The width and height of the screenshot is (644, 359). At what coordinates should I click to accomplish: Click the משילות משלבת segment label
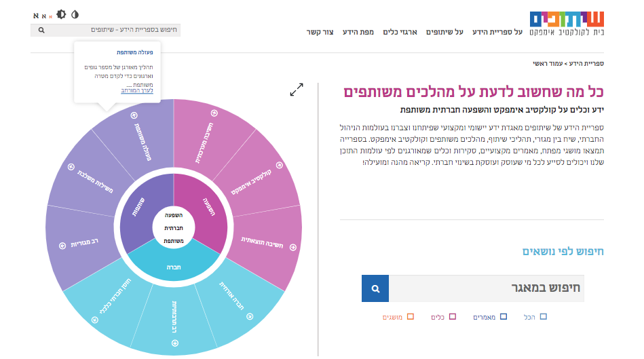point(95,181)
